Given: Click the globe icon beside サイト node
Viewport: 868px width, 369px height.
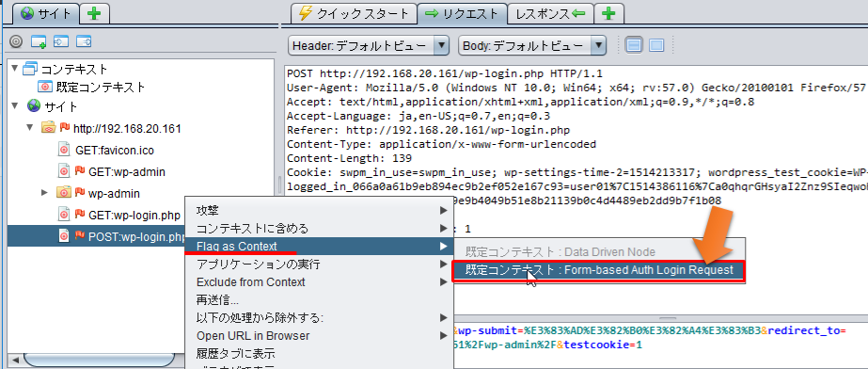Looking at the screenshot, I should point(34,105).
